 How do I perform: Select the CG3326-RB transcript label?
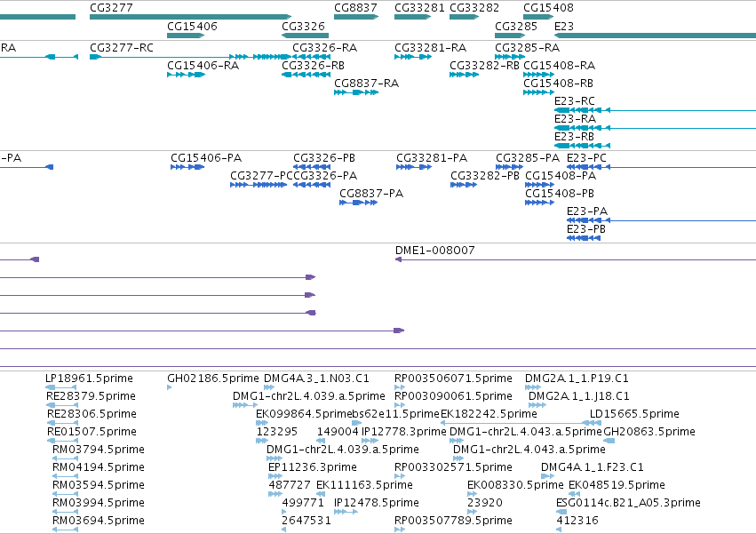(313, 66)
